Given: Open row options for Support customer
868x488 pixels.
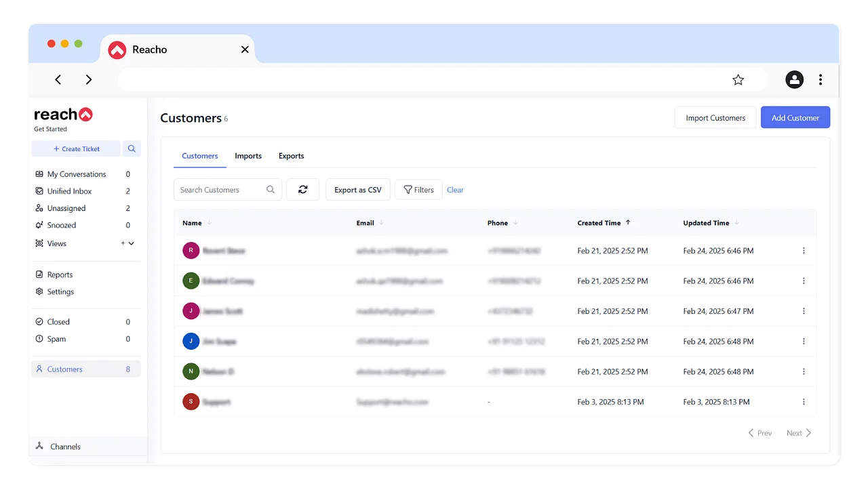Looking at the screenshot, I should pos(804,401).
